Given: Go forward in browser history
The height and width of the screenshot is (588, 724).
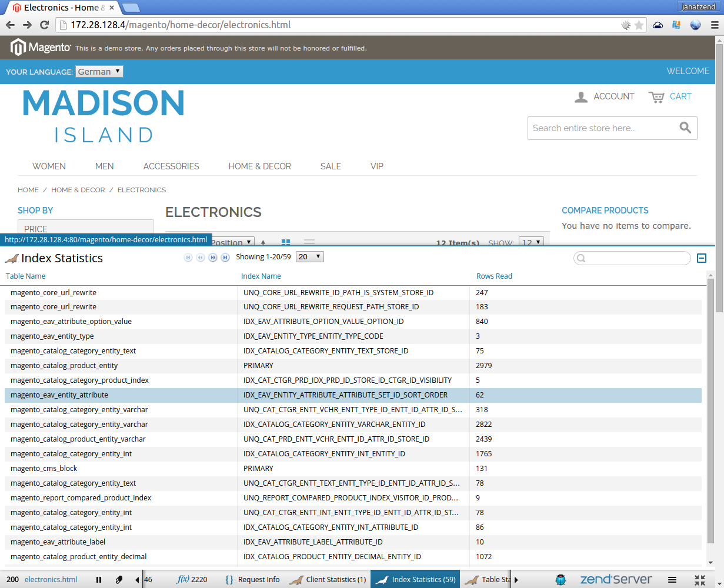Looking at the screenshot, I should [x=27, y=25].
